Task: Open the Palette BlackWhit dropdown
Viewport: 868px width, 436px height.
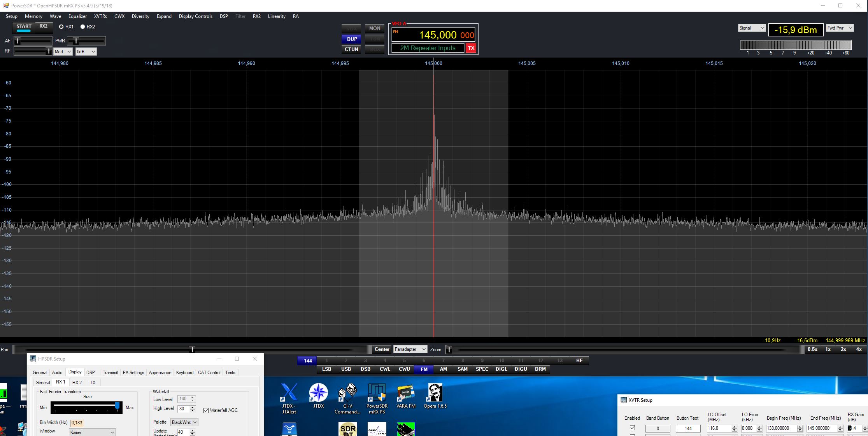Action: point(184,422)
